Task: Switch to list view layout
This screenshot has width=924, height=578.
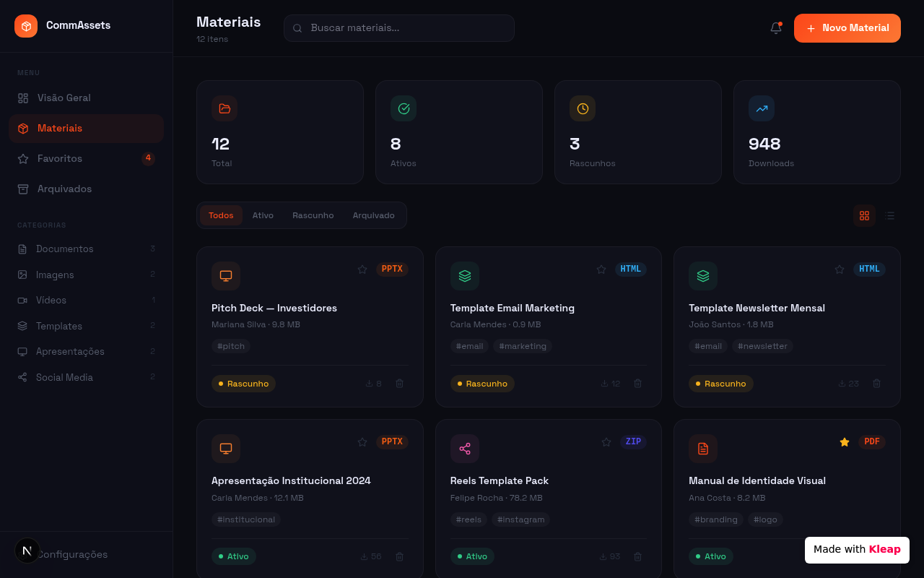Action: coord(889,215)
